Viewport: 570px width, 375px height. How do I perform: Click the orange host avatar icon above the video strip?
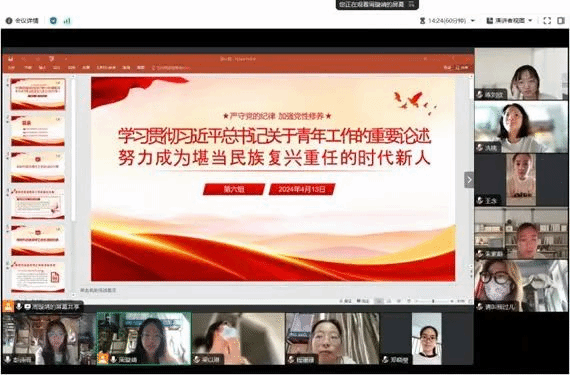pos(8,306)
